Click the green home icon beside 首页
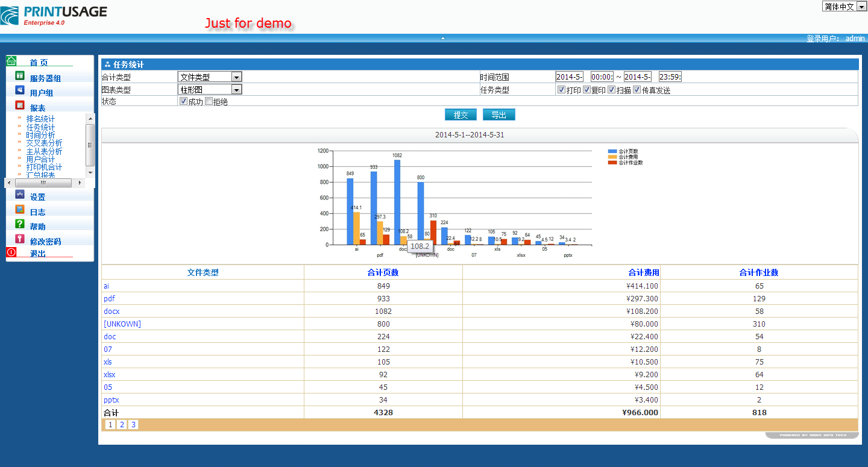 [x=11, y=61]
